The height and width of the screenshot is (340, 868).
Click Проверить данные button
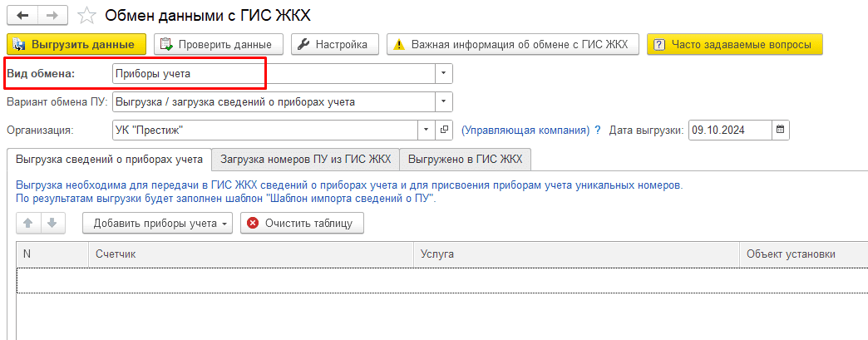point(219,44)
